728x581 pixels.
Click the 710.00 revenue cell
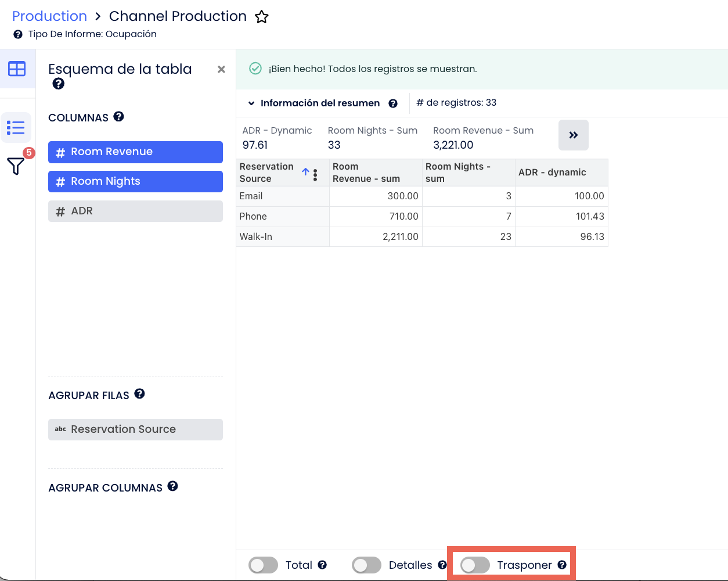(x=376, y=217)
